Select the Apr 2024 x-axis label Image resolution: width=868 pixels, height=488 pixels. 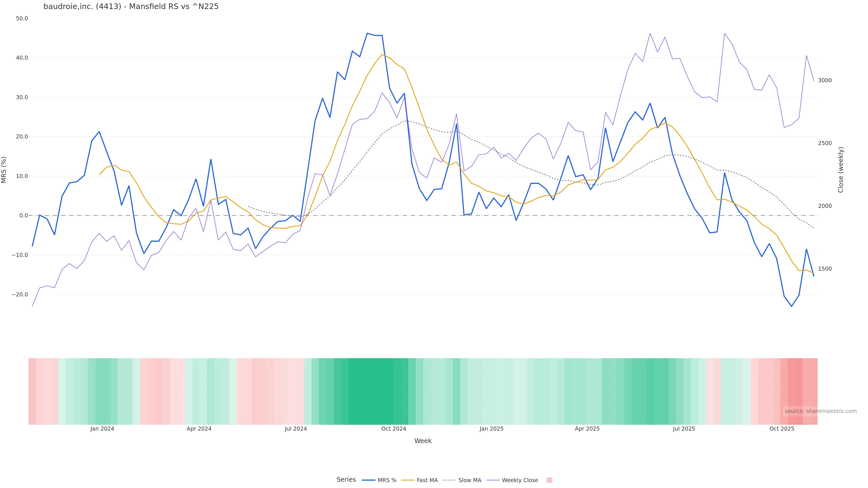coord(199,429)
